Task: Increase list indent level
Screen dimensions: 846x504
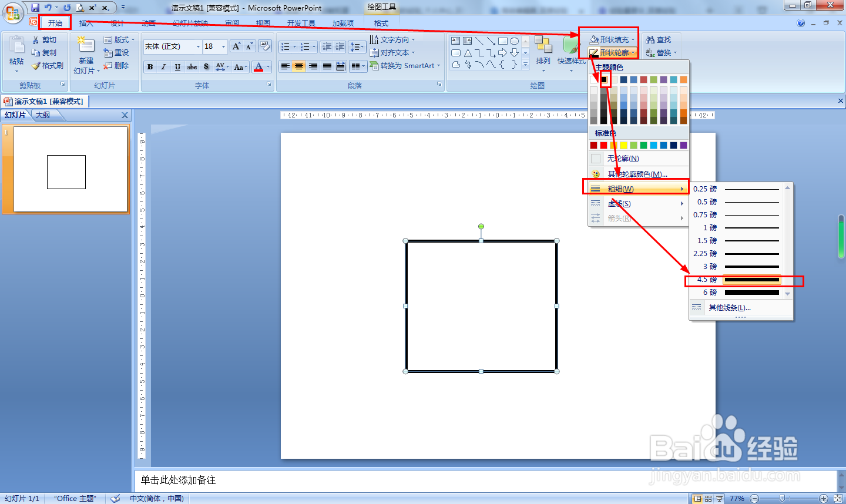Action: [340, 47]
